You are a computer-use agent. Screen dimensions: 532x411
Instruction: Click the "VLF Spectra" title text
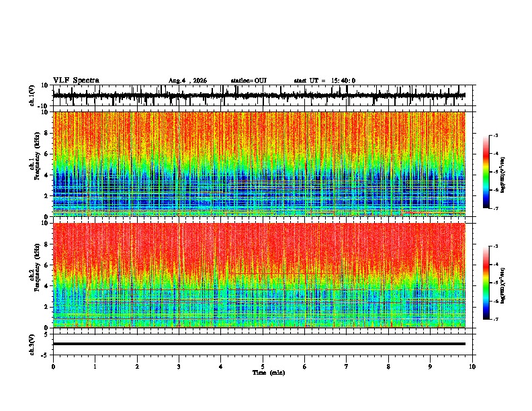(76, 81)
